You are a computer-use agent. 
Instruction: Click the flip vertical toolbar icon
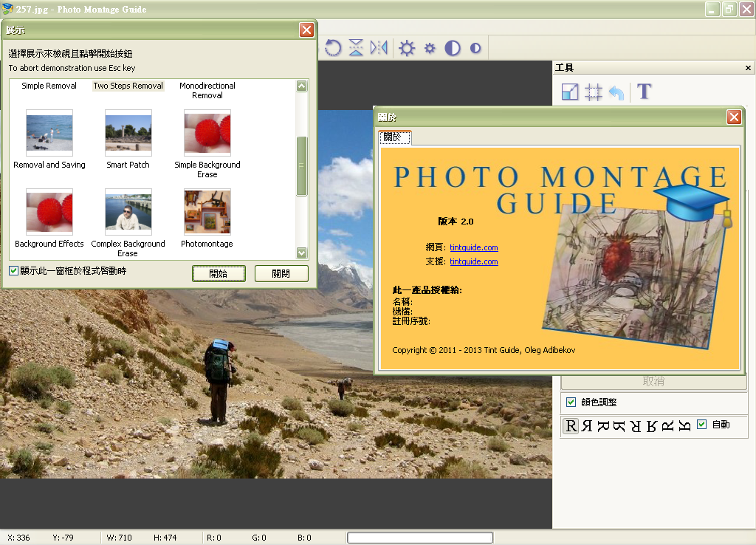pyautogui.click(x=356, y=48)
